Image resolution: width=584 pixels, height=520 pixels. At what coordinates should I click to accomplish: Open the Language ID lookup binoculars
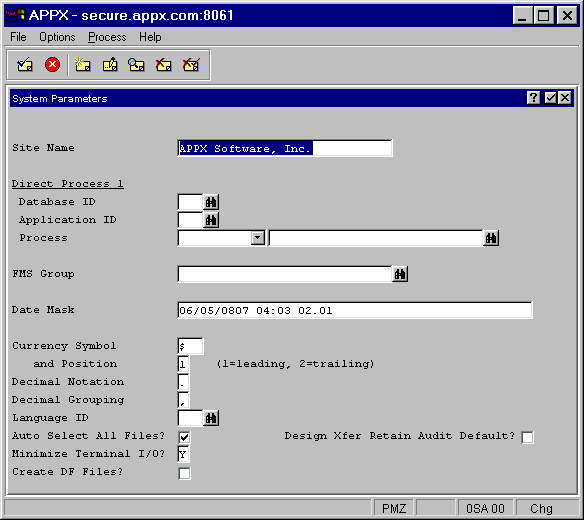click(211, 418)
